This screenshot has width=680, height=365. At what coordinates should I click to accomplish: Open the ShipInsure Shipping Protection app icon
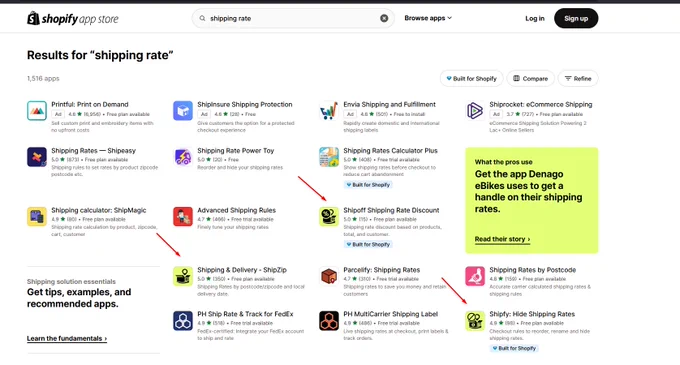(x=183, y=111)
